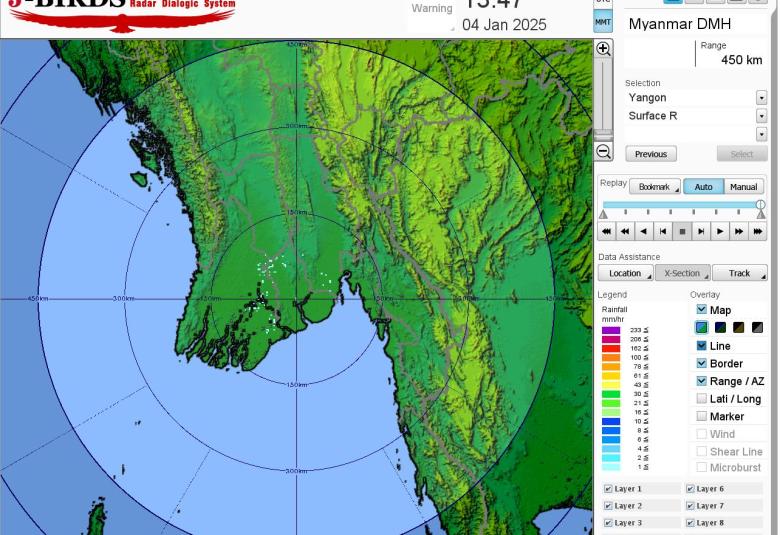Viewport: 780px width, 535px height.
Task: Switch replay mode to Manual
Action: [x=743, y=187]
